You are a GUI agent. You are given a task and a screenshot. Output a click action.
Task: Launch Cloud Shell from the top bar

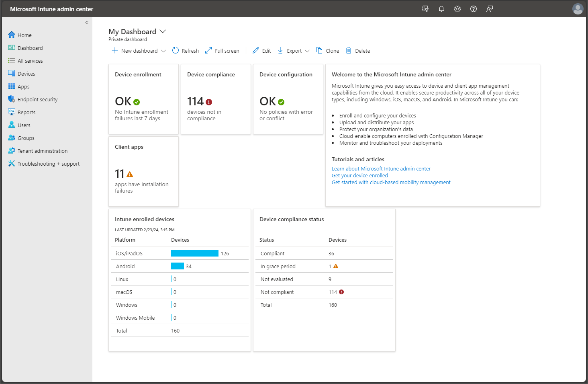click(425, 8)
